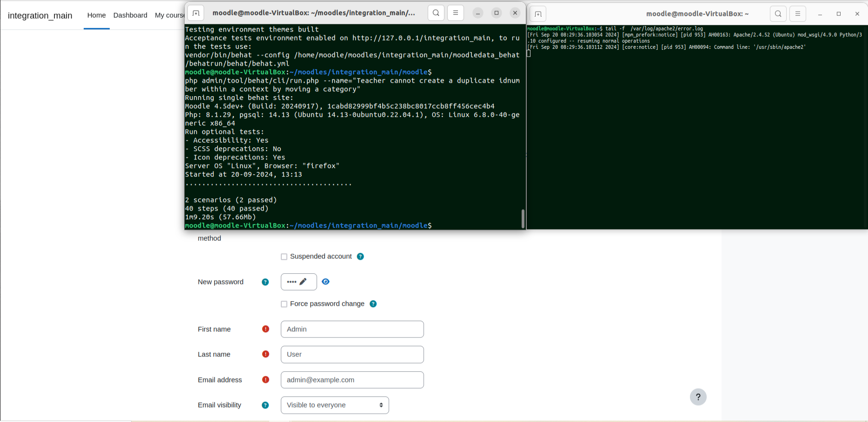The height and width of the screenshot is (422, 868).
Task: Open floating question mark help button
Action: coord(698,397)
